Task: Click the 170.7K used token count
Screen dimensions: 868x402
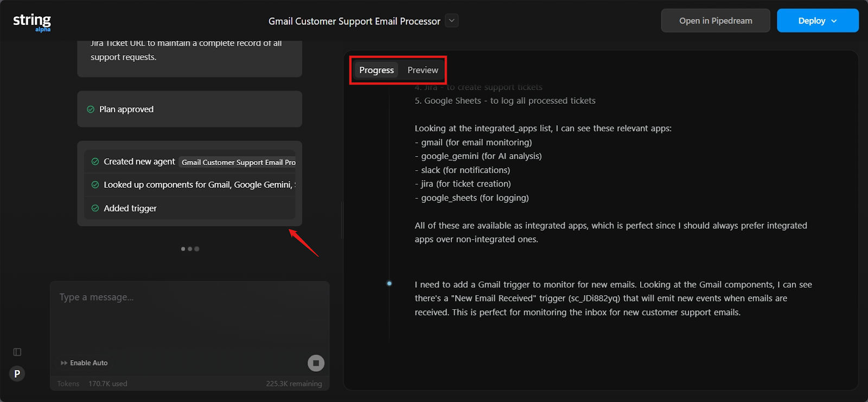Action: (x=108, y=384)
